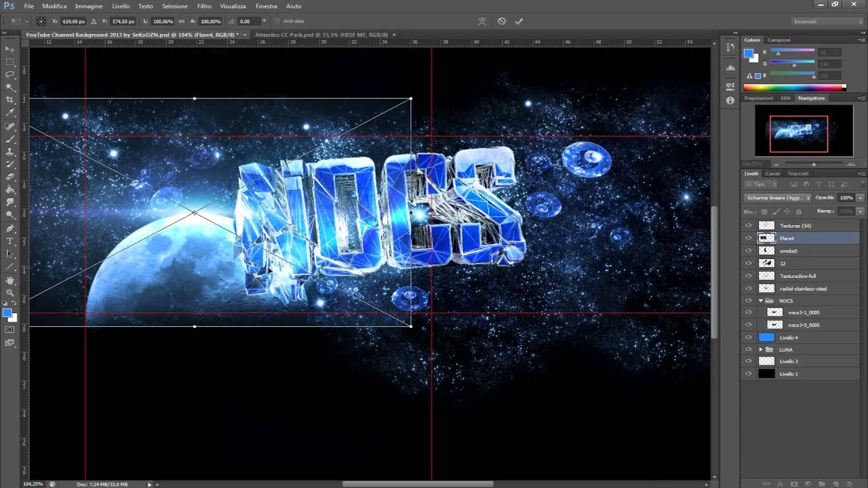This screenshot has width=868, height=488.
Task: Click the link width and height icon
Action: point(183,21)
